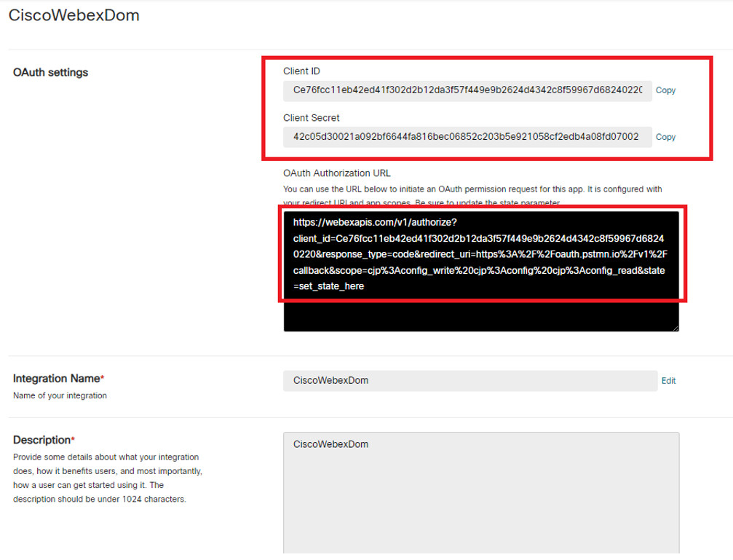Click the Client Secret label
This screenshot has width=733, height=560.
pyautogui.click(x=312, y=118)
